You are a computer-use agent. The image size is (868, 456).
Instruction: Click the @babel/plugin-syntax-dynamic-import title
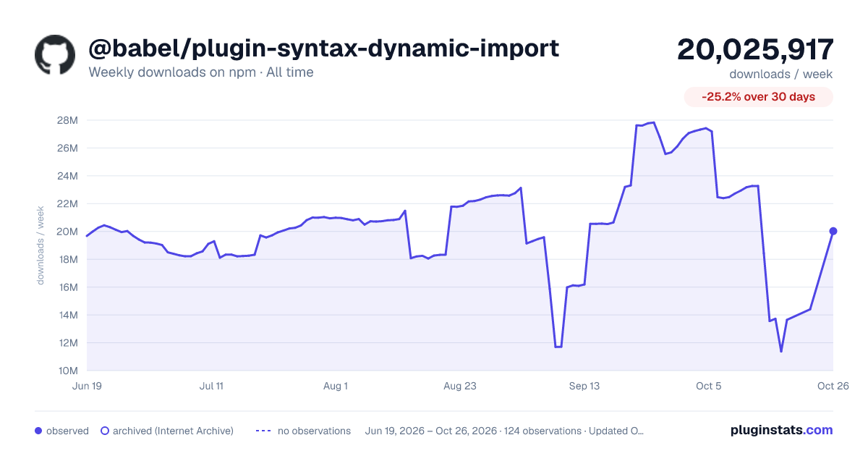click(x=323, y=48)
